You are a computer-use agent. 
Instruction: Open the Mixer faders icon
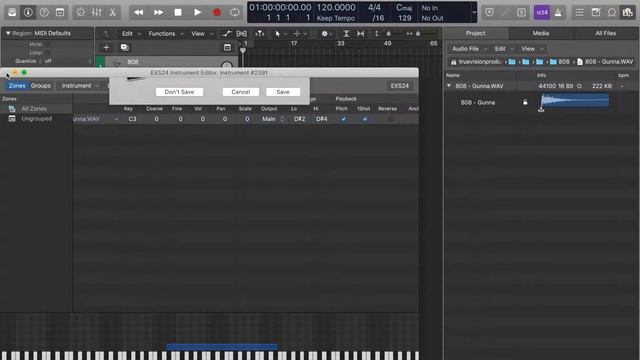pyautogui.click(x=97, y=12)
